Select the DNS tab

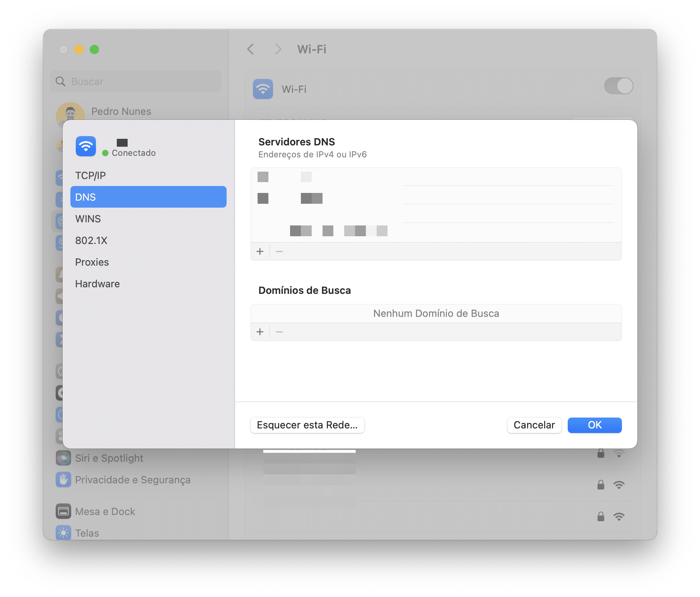point(148,197)
